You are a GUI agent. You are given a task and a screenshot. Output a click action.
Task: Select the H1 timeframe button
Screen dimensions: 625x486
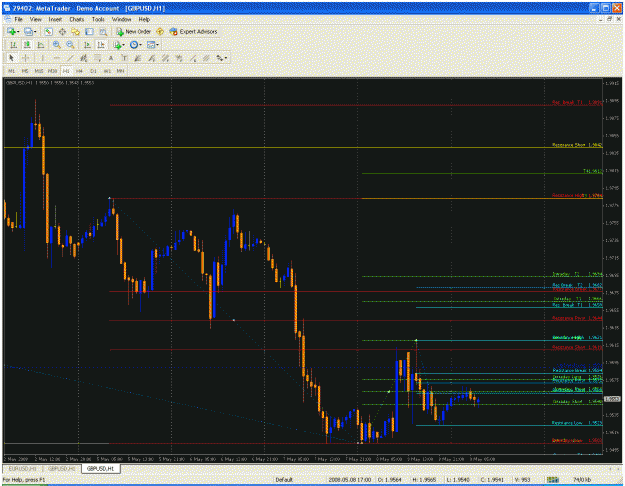tap(66, 71)
